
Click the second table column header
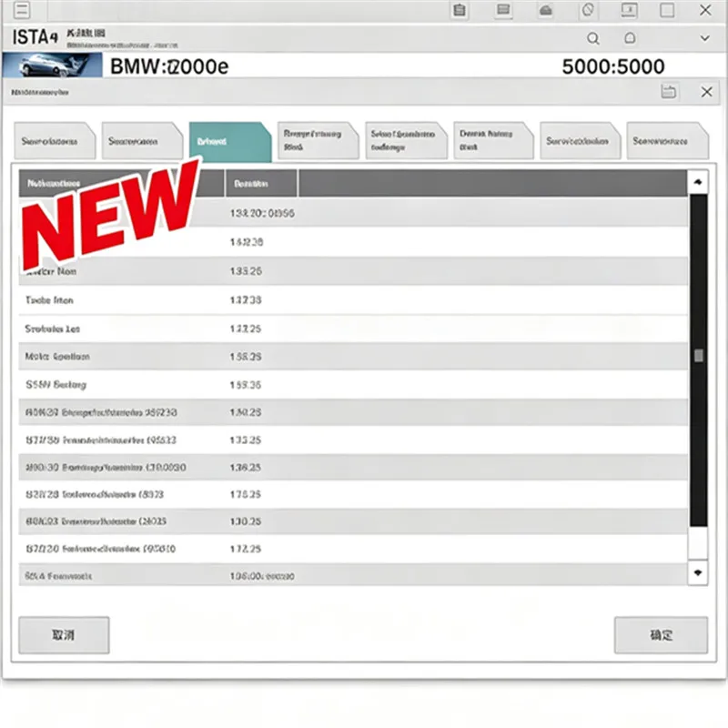[x=261, y=184]
